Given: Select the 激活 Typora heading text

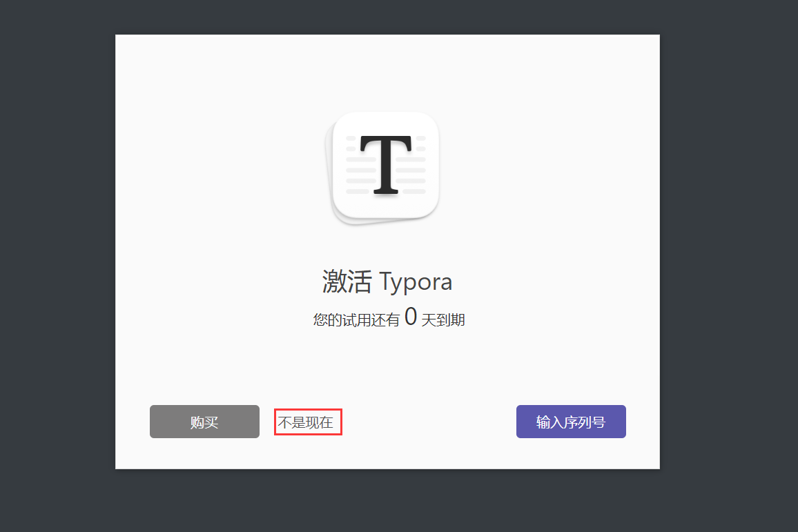Looking at the screenshot, I should pos(387,282).
